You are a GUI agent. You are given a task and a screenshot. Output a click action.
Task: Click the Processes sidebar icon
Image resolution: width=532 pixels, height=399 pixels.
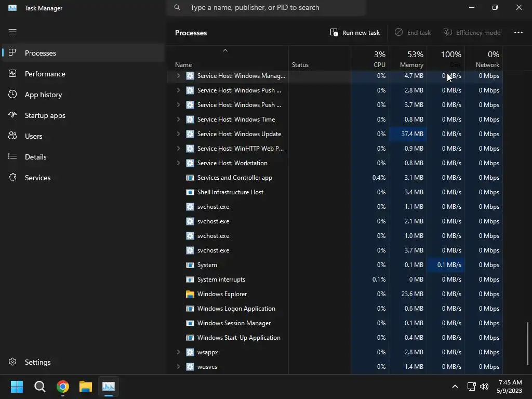(x=12, y=52)
